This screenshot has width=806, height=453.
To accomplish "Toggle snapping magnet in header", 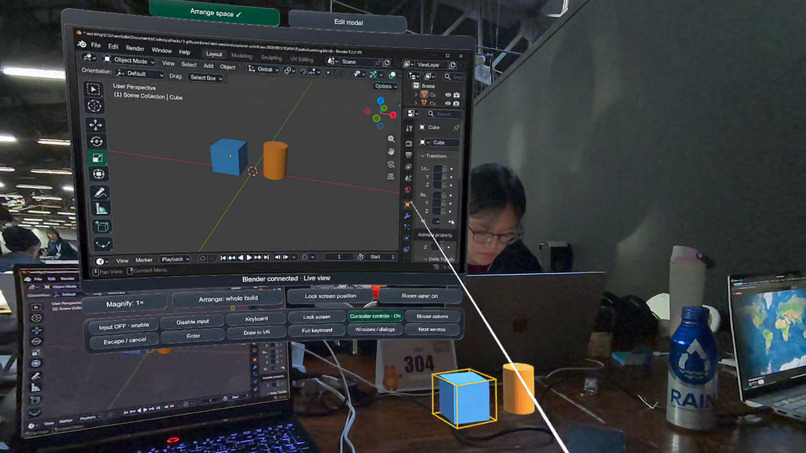I will 303,71.
